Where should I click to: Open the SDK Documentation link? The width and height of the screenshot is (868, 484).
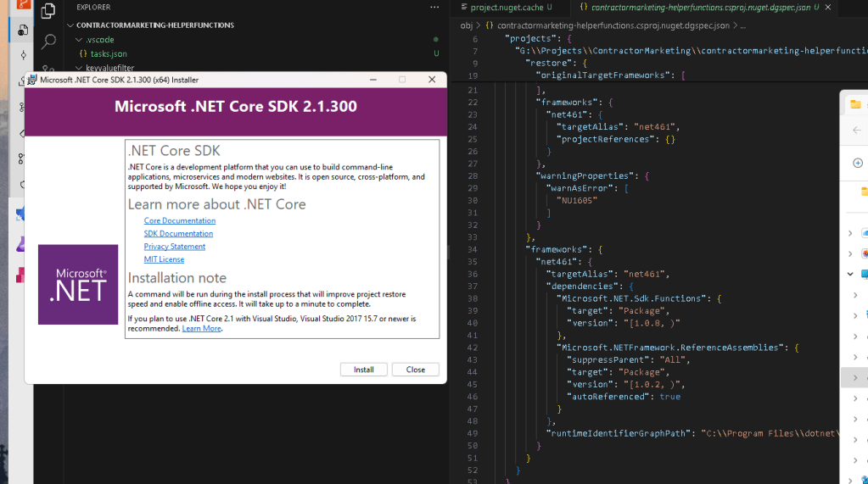(x=178, y=233)
